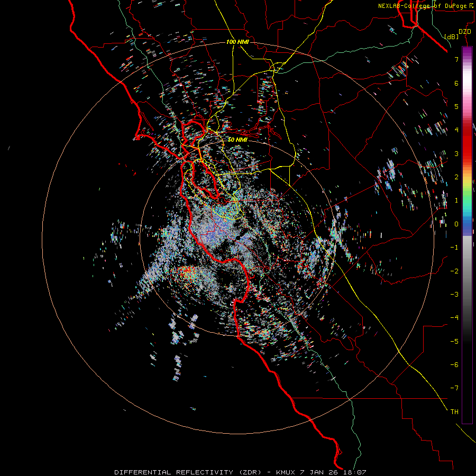Select the 3 value on the scale
Screen dimensions: 476x476
pos(456,153)
